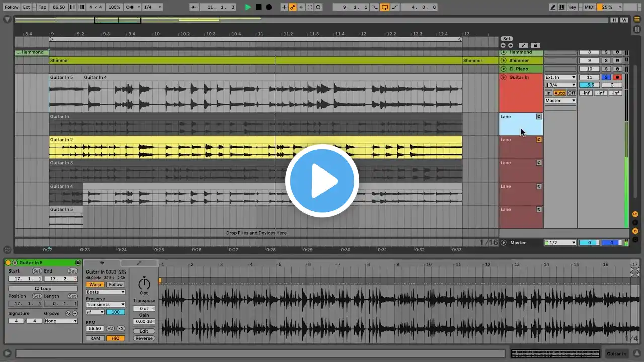This screenshot has width=644, height=362.
Task: Disable the HiQ clip option
Action: 115,338
